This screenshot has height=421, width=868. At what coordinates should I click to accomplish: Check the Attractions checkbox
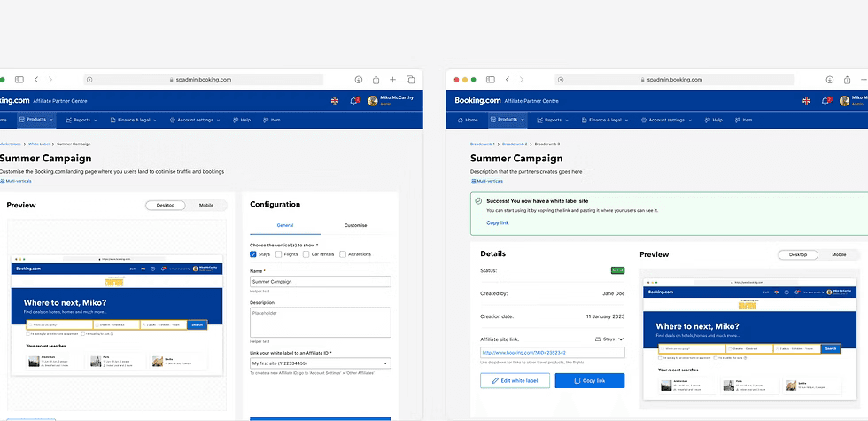[343, 254]
